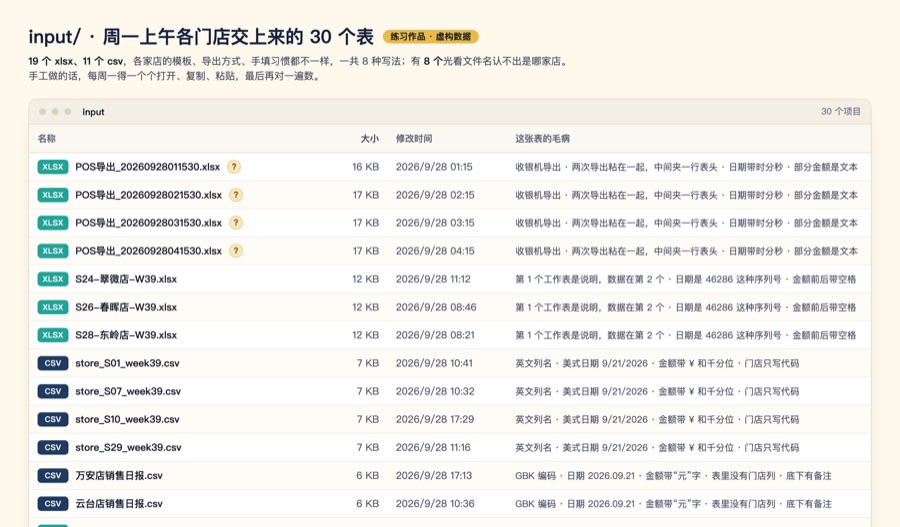Click modified time 2026/9/28 03:15
900x527 pixels.
coord(435,223)
